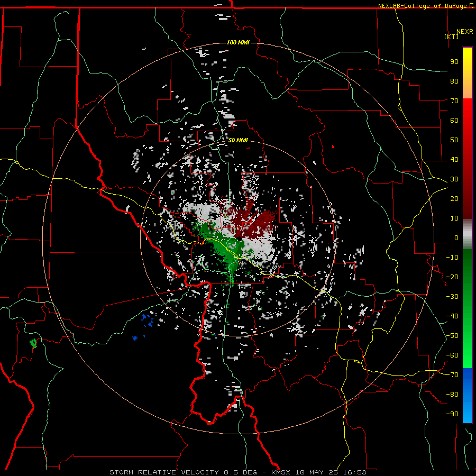Viewport: 476px width, 476px height.
Task: Click the NEXLAB-College of DuPage credit text
Action: (422, 6)
